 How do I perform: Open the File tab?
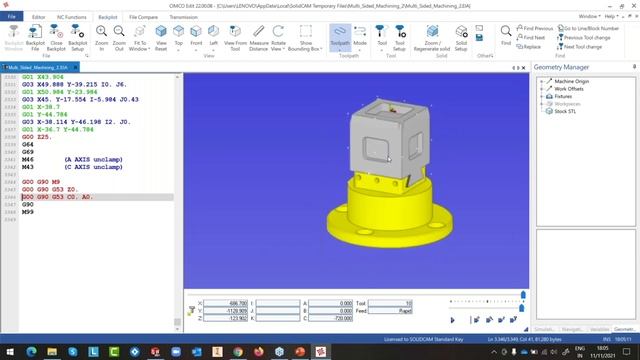pyautogui.click(x=11, y=16)
